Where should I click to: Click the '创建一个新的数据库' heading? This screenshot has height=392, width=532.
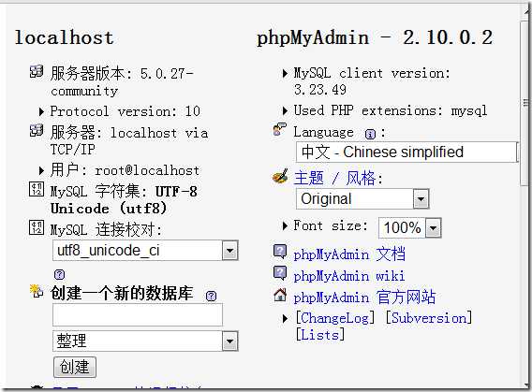tap(122, 294)
